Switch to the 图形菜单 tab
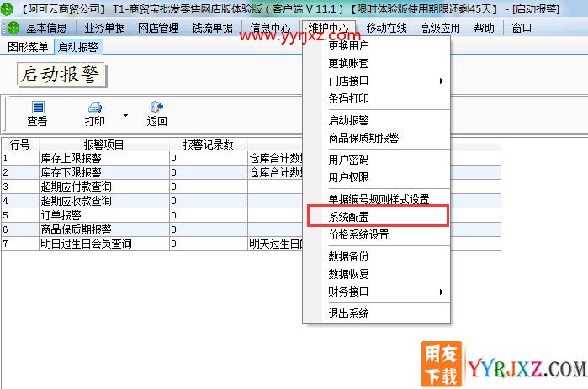This screenshot has height=389, width=588. (x=28, y=47)
